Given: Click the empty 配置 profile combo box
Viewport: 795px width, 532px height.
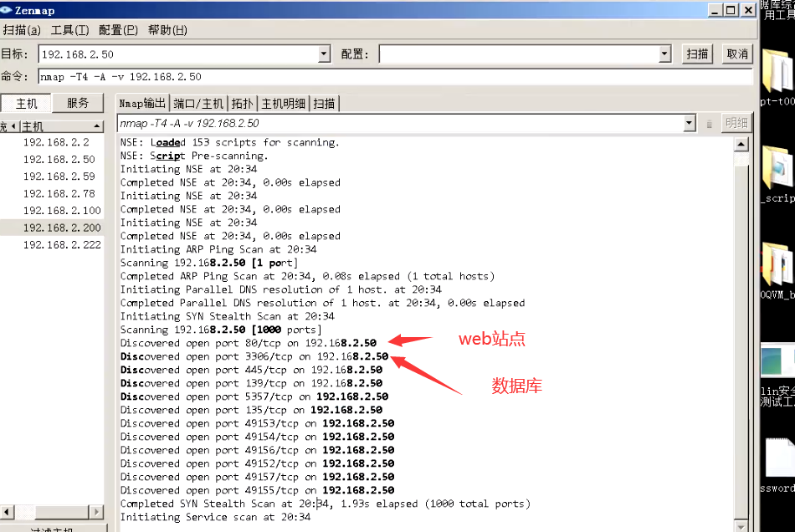Looking at the screenshot, I should 519,54.
